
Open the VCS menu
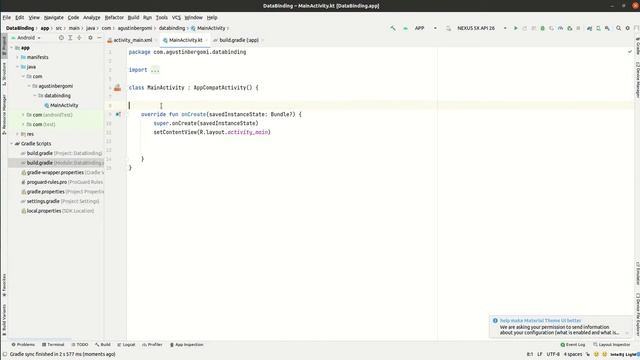pyautogui.click(x=176, y=18)
